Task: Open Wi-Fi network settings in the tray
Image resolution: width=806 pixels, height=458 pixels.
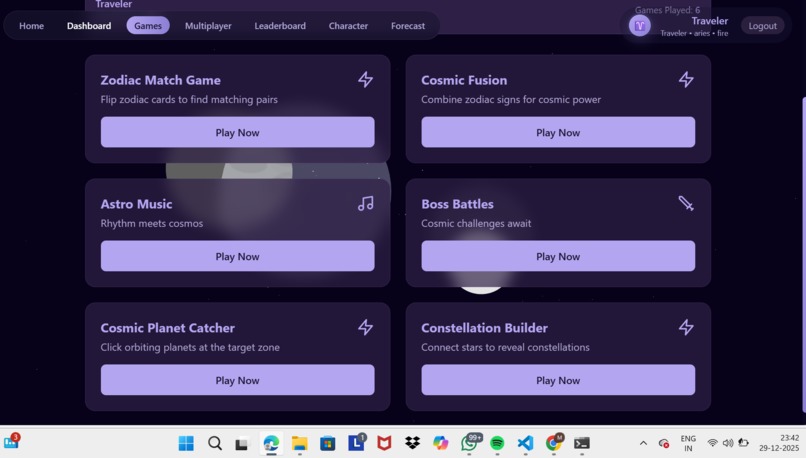Action: (x=712, y=443)
